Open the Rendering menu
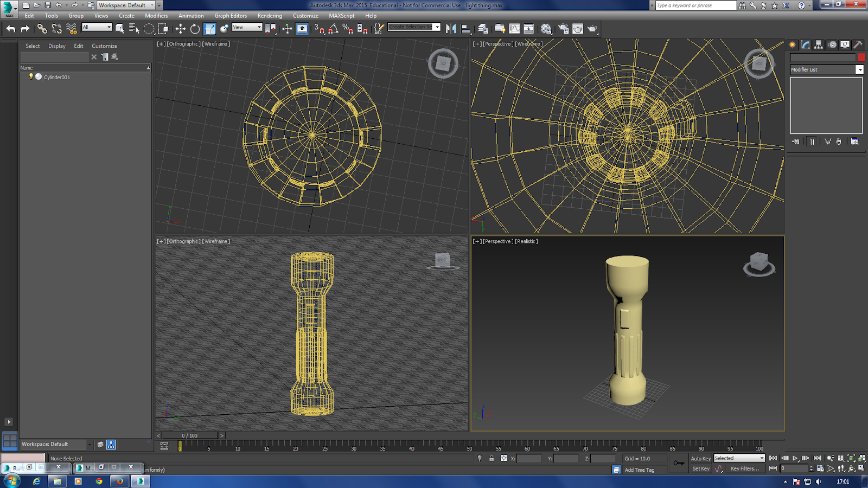 [270, 16]
